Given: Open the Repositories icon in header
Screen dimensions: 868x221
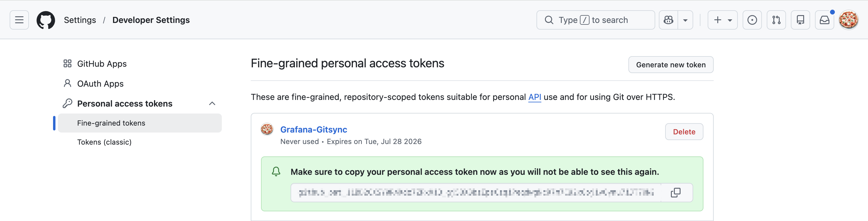Looking at the screenshot, I should click(x=800, y=20).
